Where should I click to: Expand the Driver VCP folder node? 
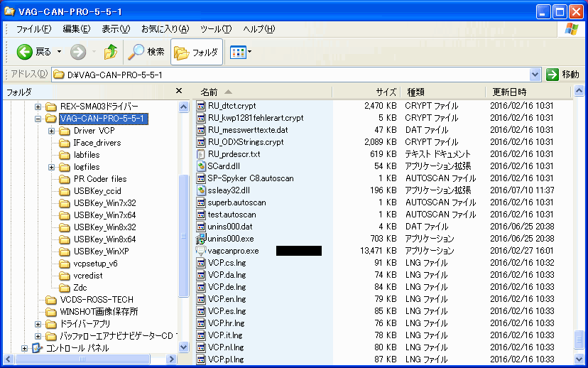[x=52, y=131]
